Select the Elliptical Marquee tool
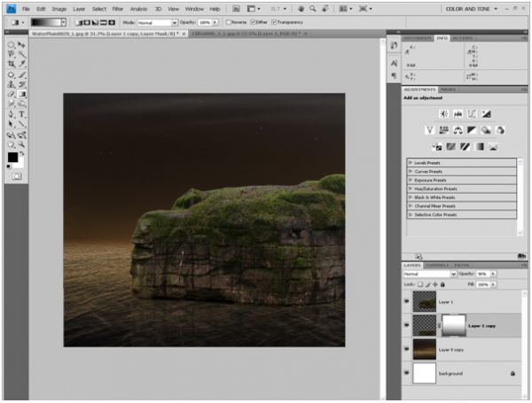This screenshot has height=403, width=532. point(11,45)
